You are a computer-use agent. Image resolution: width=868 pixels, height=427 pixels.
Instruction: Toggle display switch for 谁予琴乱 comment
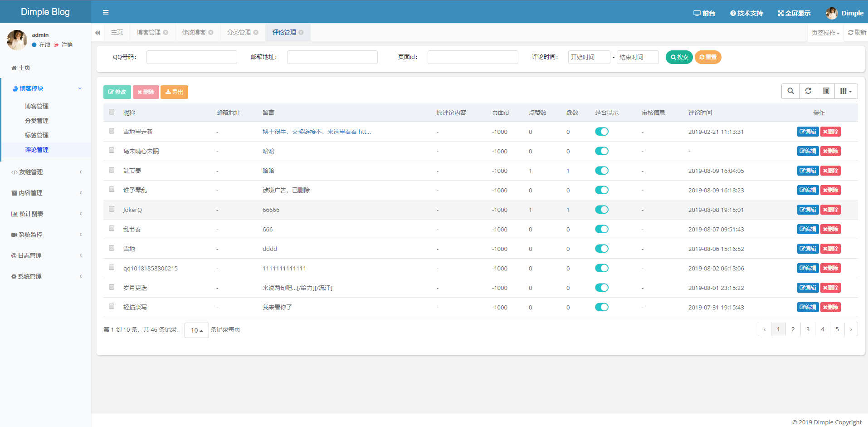602,190
